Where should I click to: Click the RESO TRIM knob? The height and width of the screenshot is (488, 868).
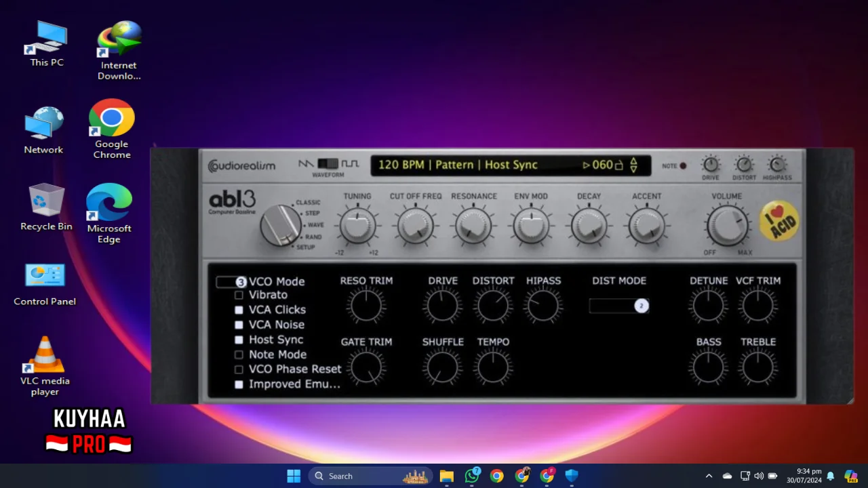point(366,306)
